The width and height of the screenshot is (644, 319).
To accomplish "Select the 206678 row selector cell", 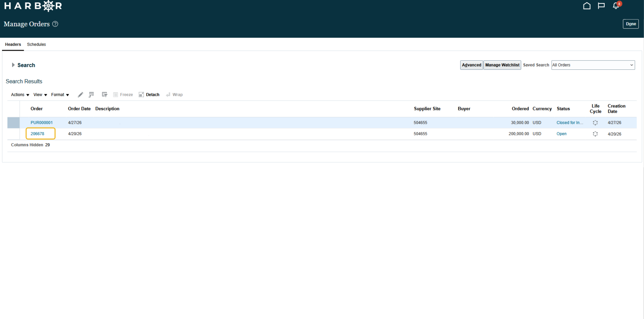I will click(13, 134).
